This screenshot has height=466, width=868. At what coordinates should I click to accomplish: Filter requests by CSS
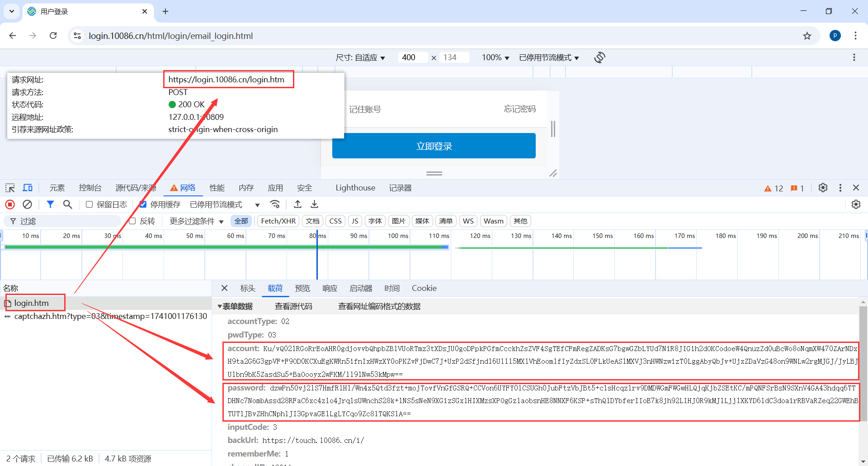click(335, 221)
